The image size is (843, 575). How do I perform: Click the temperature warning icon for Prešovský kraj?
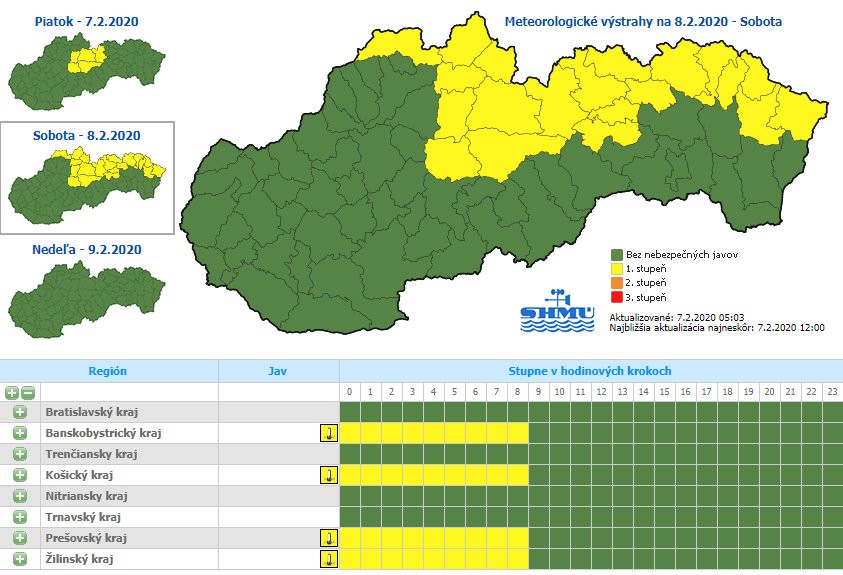coord(328,538)
